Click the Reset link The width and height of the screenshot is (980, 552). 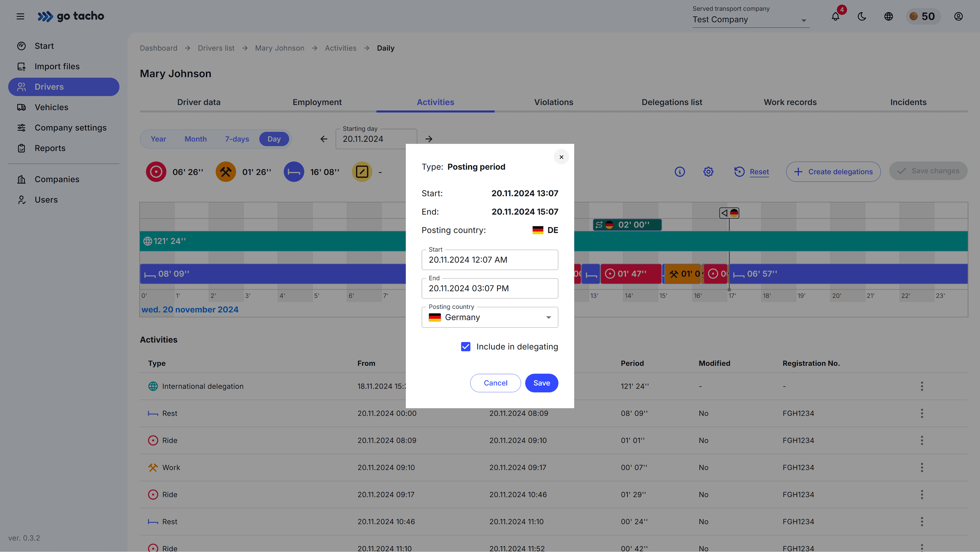click(759, 172)
